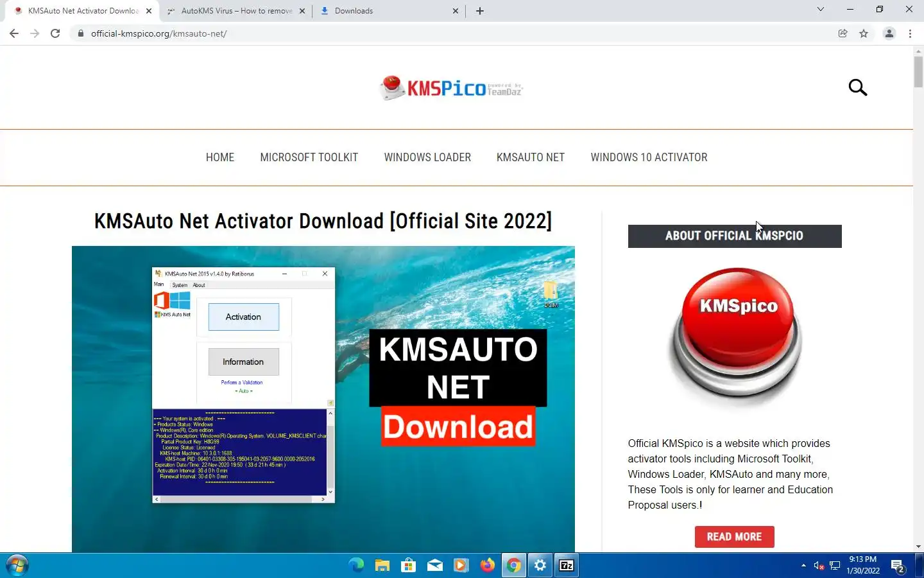The height and width of the screenshot is (578, 924).
Task: Reload the current page
Action: point(55,33)
